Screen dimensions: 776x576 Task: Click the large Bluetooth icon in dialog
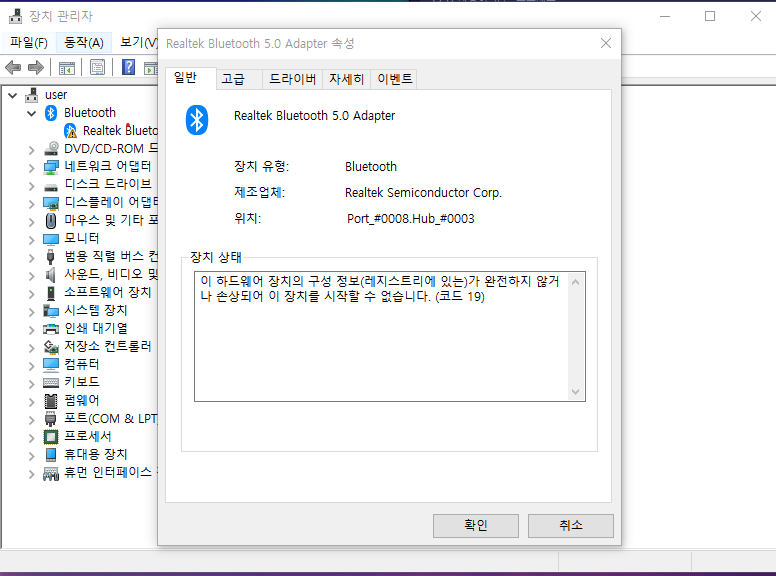point(197,120)
